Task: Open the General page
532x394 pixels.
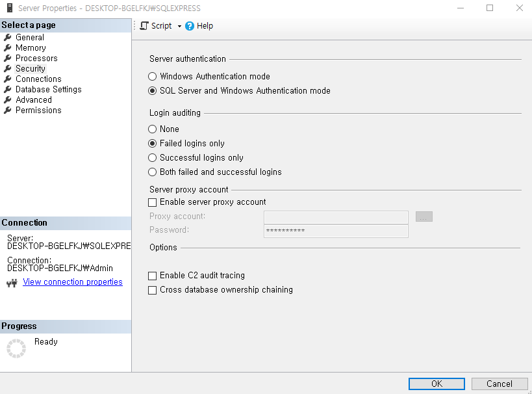Action: [x=30, y=37]
